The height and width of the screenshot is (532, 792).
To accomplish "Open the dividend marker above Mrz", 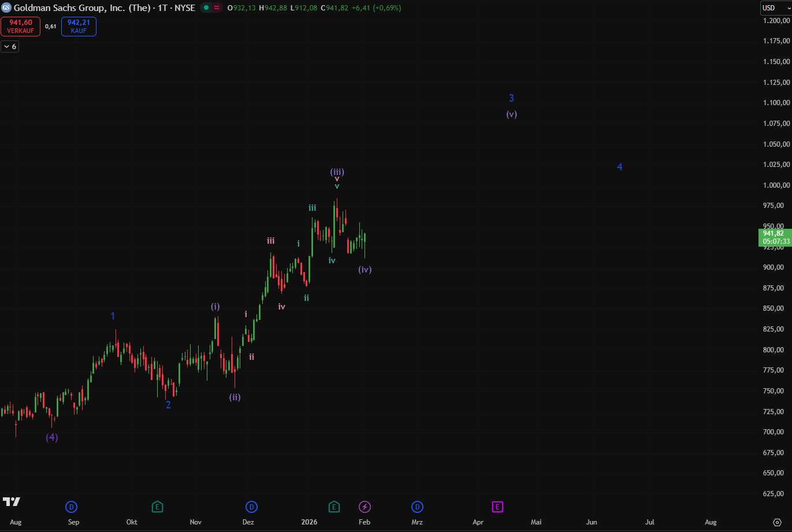I will (417, 507).
